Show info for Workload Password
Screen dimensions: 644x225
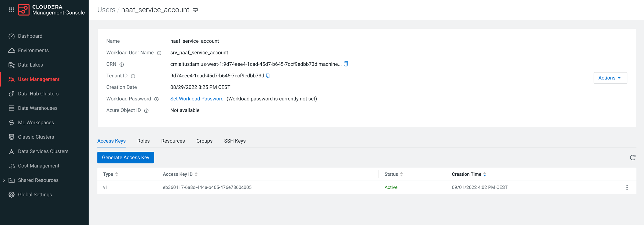pos(156,99)
